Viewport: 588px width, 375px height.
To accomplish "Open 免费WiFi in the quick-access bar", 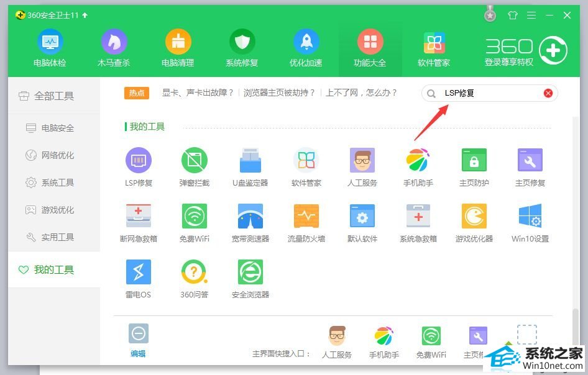I will click(x=431, y=341).
